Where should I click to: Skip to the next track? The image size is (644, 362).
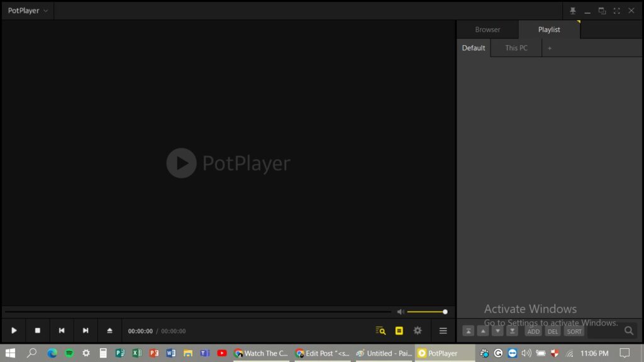point(86,331)
